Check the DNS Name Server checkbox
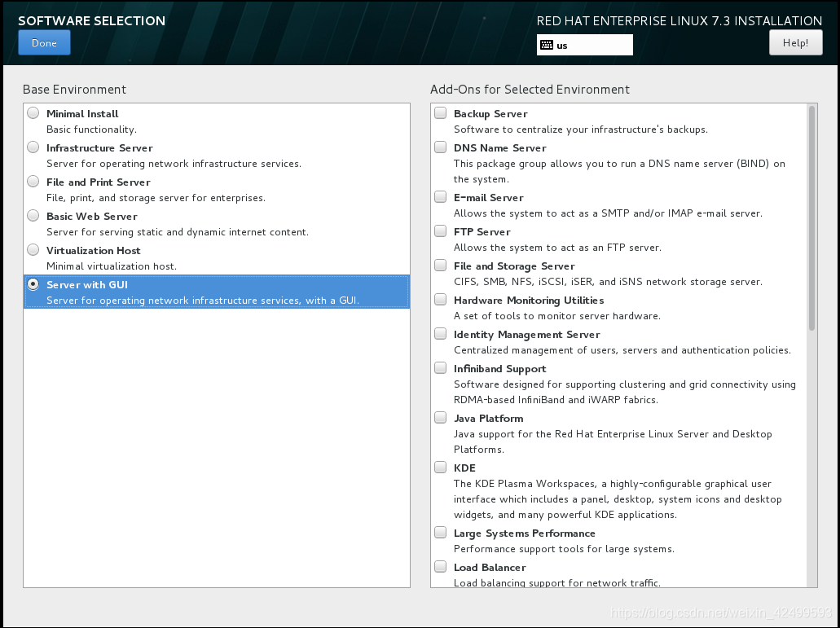This screenshot has height=628, width=840. pyautogui.click(x=440, y=147)
